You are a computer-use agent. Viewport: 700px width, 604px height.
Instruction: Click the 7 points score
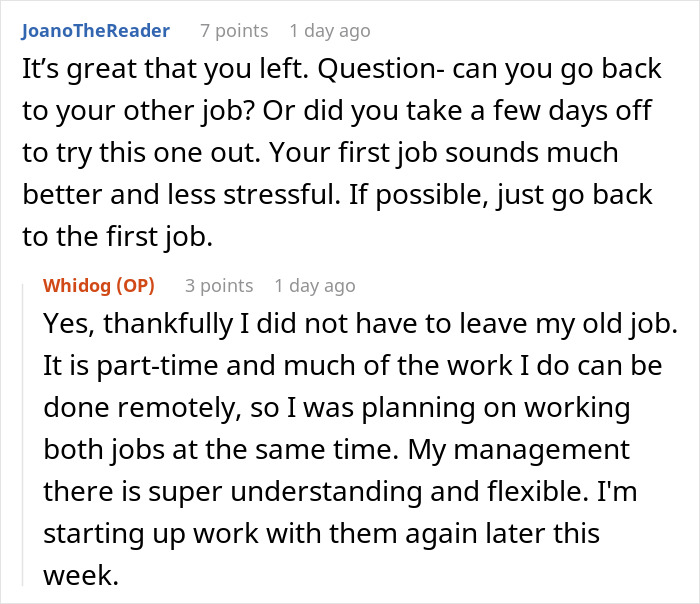tap(233, 31)
